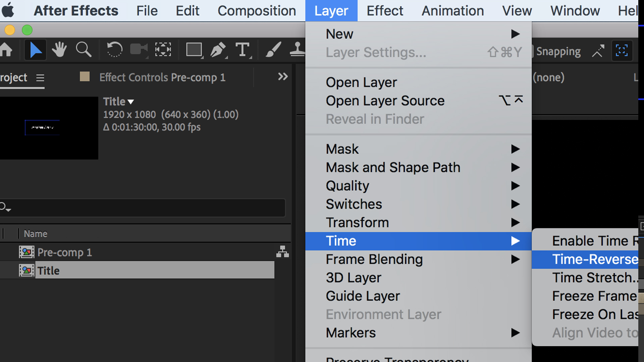Select the Pen tool

point(218,50)
